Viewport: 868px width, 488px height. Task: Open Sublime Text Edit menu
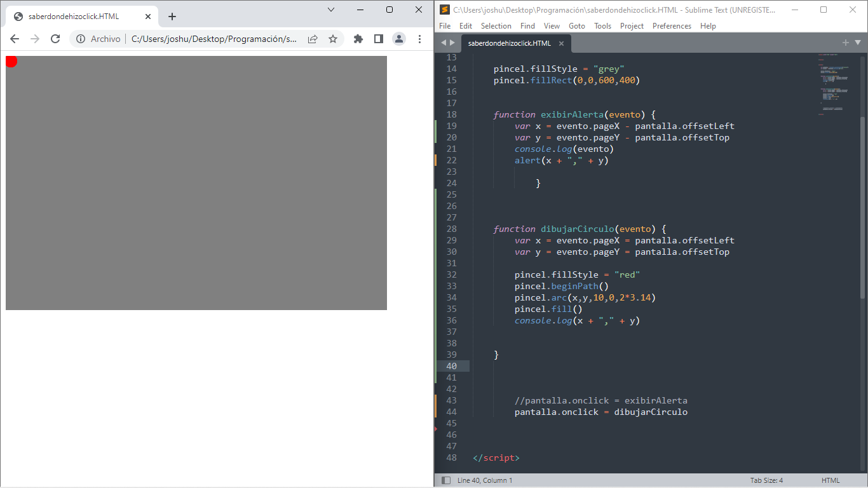[x=466, y=26]
